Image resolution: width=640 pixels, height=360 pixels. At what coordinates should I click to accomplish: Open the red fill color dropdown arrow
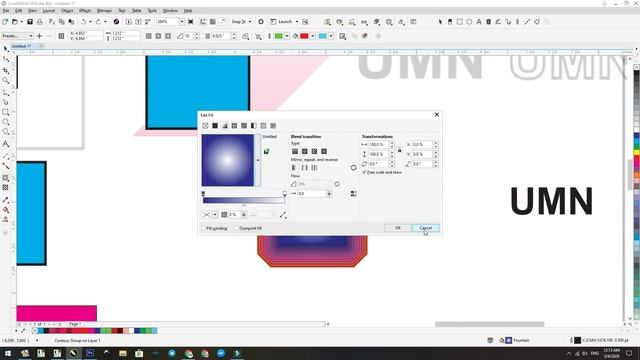[313, 36]
